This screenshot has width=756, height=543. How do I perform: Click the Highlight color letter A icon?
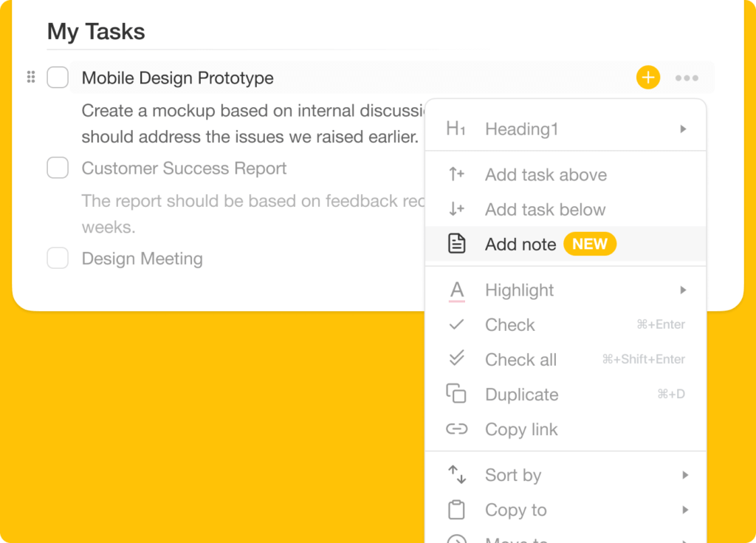[x=457, y=290]
